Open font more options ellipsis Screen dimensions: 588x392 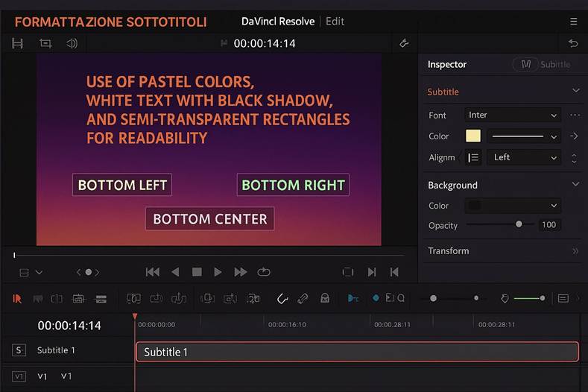tap(575, 116)
